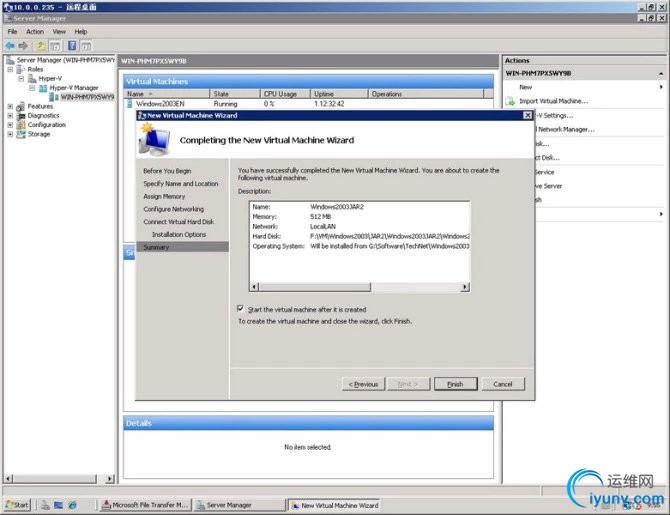Screen dimensions: 670x515
Task: Click the Import Virtual Machine icon
Action: coord(510,101)
